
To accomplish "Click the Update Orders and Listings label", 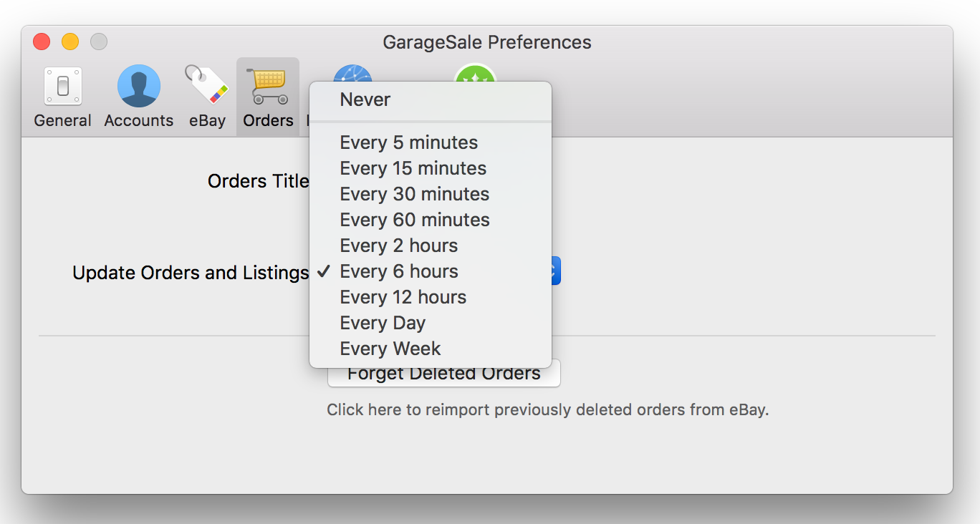I will tap(191, 273).
